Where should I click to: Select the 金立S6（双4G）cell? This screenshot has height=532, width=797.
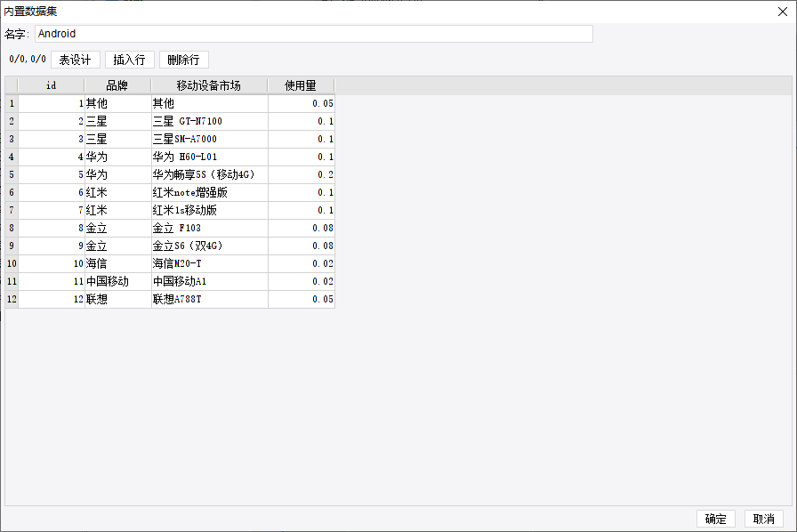click(x=209, y=246)
